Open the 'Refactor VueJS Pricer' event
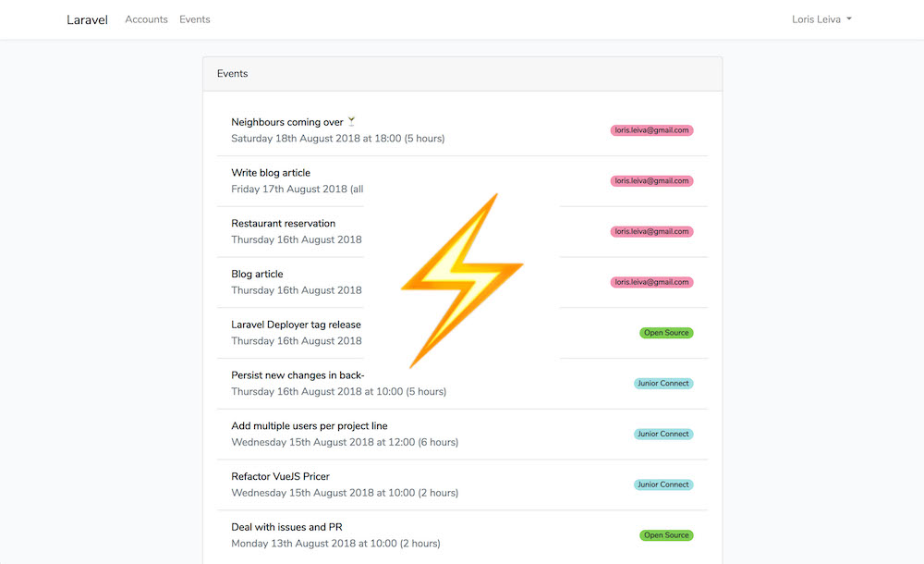Screen dimensions: 924x564 (x=281, y=477)
